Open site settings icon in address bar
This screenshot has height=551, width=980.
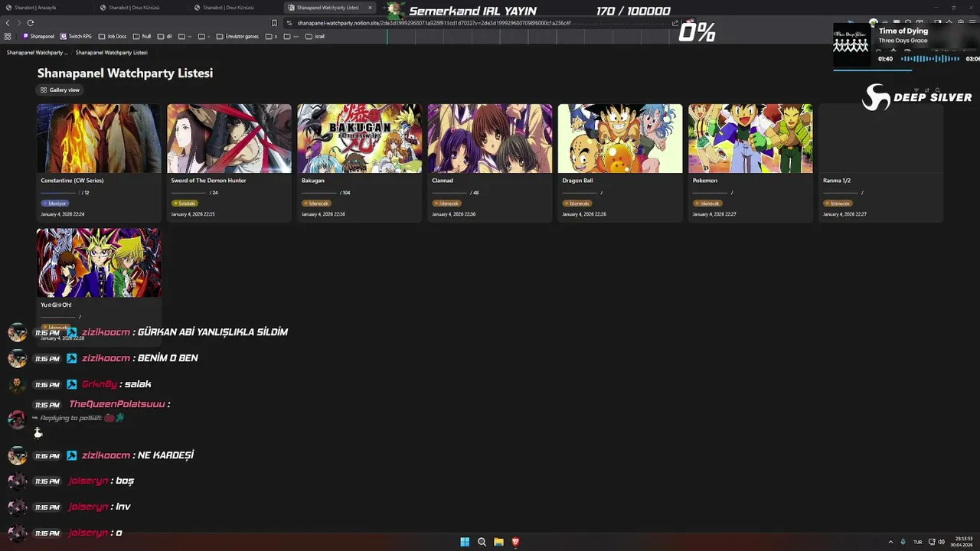pos(289,23)
